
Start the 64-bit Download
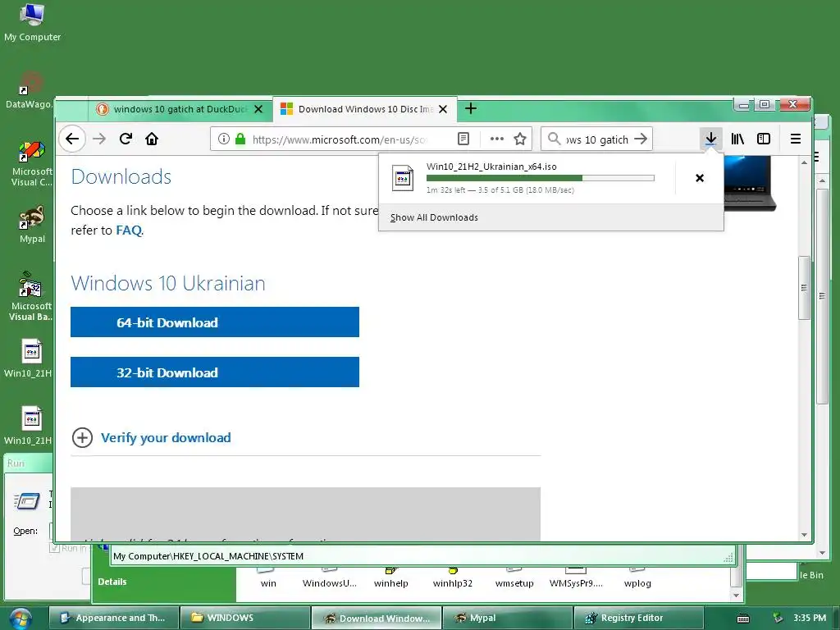pos(215,322)
